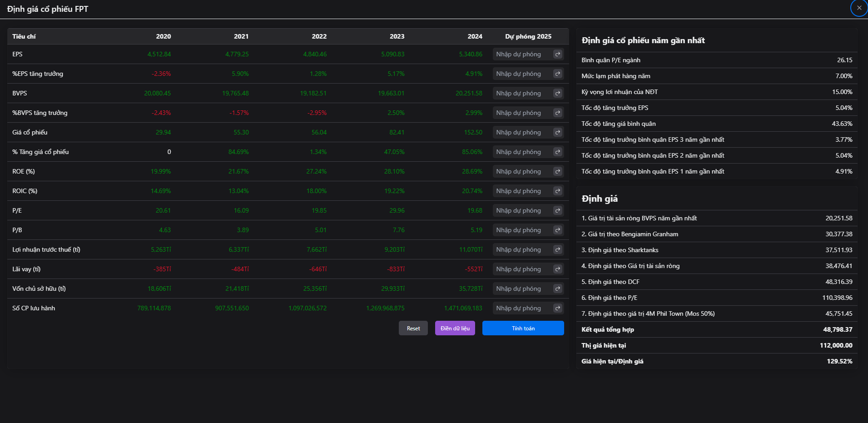
Task: Click the Dự phóng 2025 column header
Action: [528, 36]
